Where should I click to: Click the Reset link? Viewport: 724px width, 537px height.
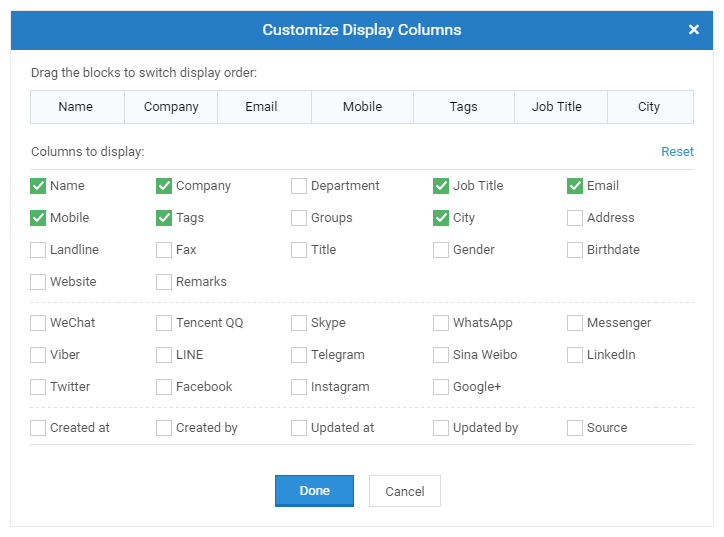pyautogui.click(x=677, y=151)
